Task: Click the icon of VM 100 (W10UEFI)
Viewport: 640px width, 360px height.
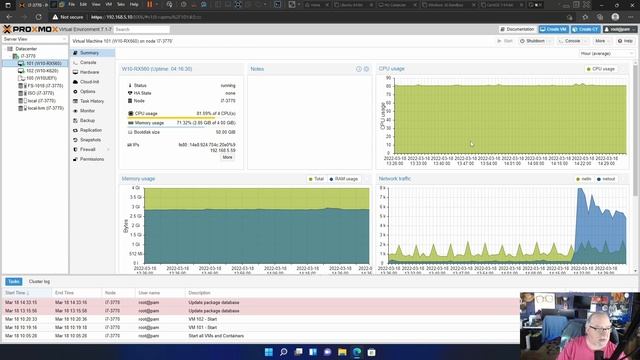Action: point(21,78)
